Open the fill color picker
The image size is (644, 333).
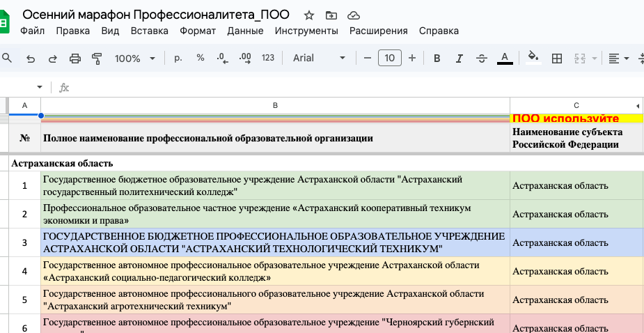(x=533, y=59)
